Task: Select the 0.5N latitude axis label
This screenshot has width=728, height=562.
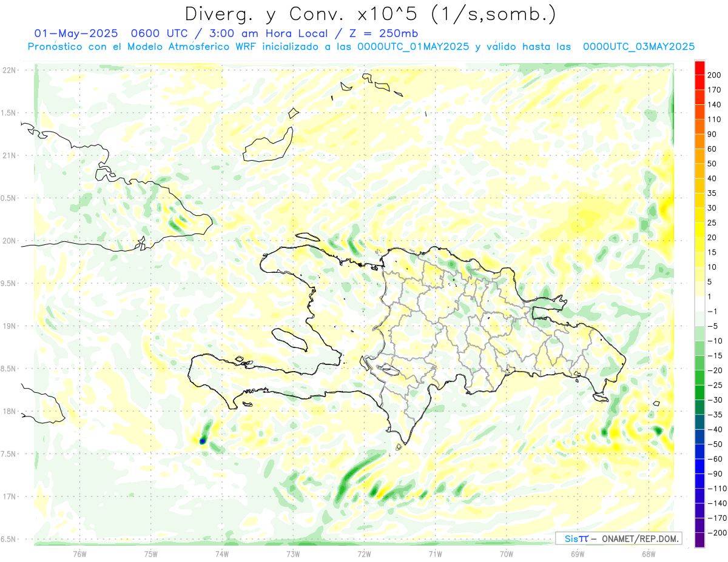Action: (x=9, y=198)
